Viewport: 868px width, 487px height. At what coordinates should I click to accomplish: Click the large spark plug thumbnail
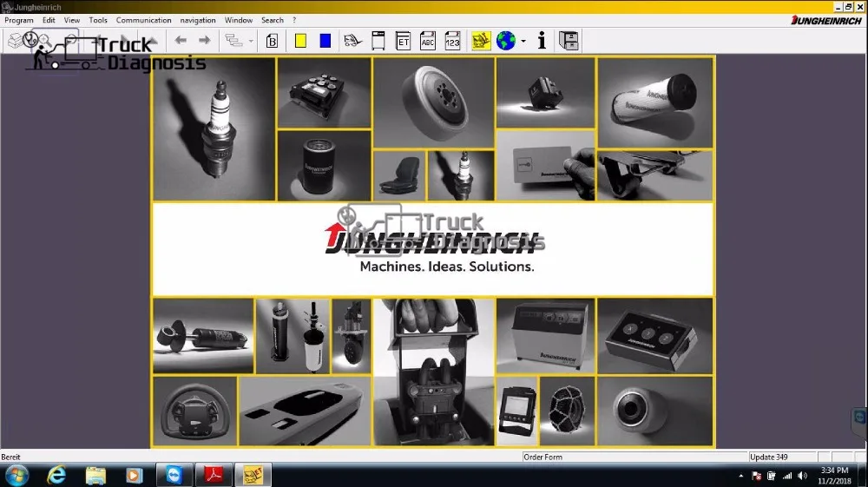click(x=214, y=129)
